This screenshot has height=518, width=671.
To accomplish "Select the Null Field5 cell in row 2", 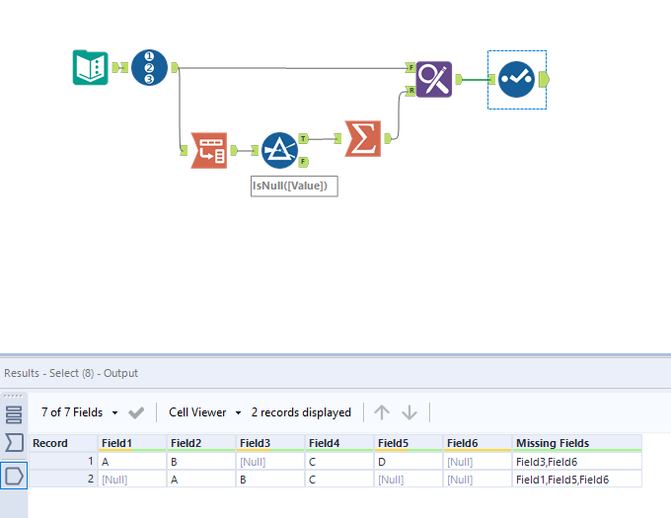I will click(x=409, y=479).
